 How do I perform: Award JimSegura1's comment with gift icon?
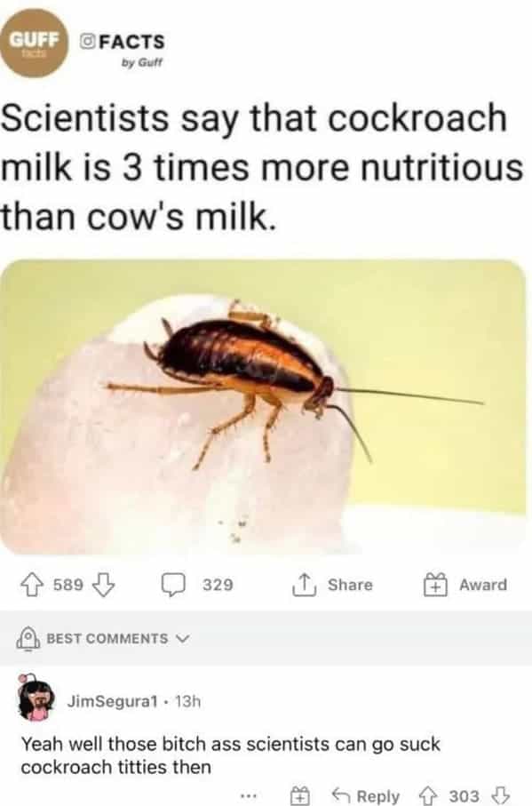click(299, 795)
